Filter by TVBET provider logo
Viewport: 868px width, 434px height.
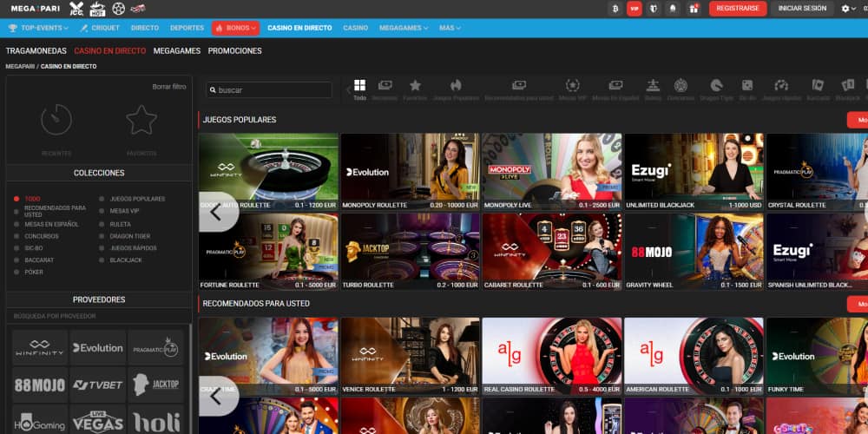[98, 385]
